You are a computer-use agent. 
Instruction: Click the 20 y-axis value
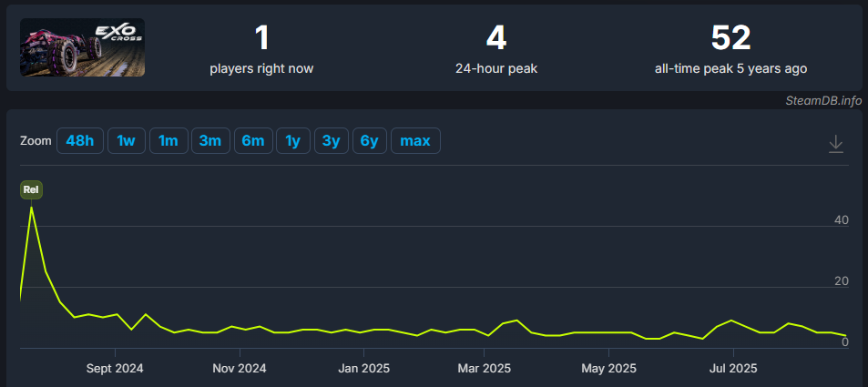(842, 280)
